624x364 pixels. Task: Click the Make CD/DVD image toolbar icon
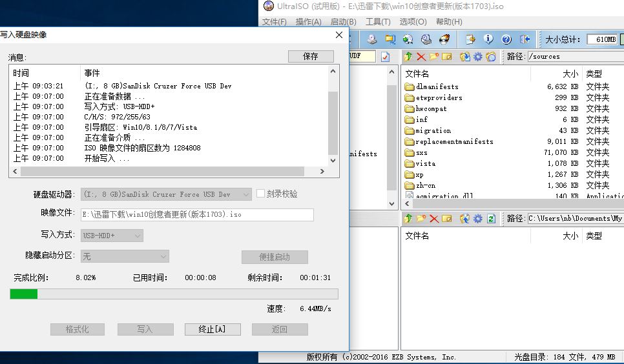point(371,39)
